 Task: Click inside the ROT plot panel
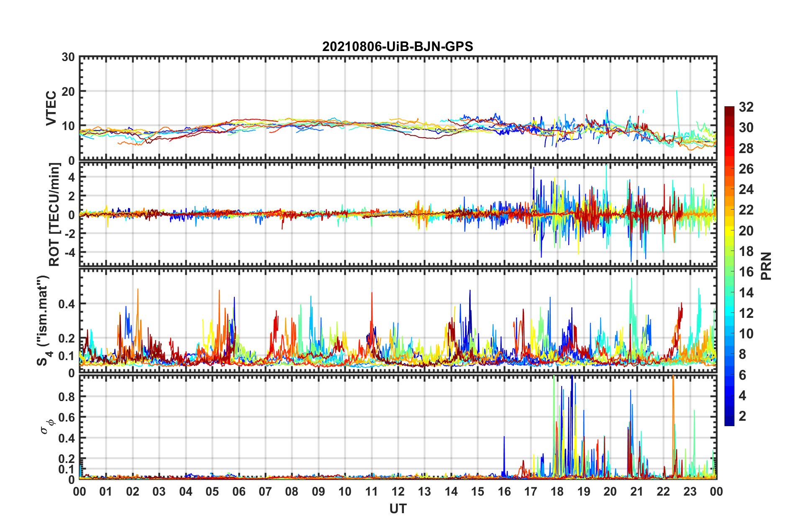[398, 214]
